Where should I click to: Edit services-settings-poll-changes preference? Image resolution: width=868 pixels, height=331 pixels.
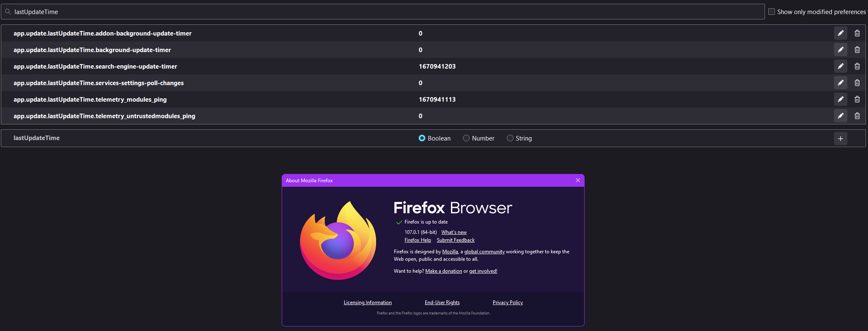[x=840, y=83]
